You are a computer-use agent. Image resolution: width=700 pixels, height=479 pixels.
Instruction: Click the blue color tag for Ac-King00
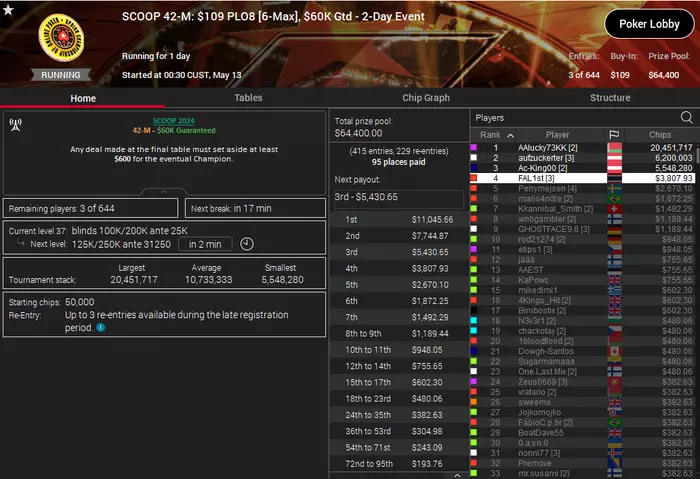(x=474, y=168)
